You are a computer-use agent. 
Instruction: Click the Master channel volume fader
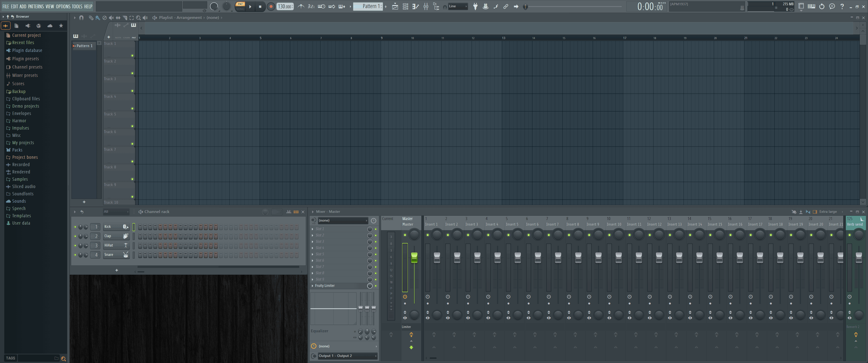pyautogui.click(x=414, y=258)
